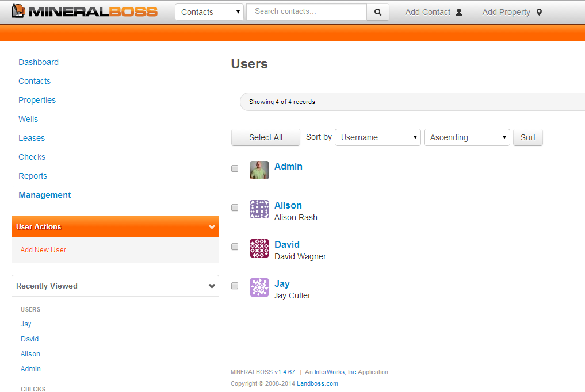585x392 pixels.
Task: Click the Add Property map pin icon
Action: coord(539,12)
